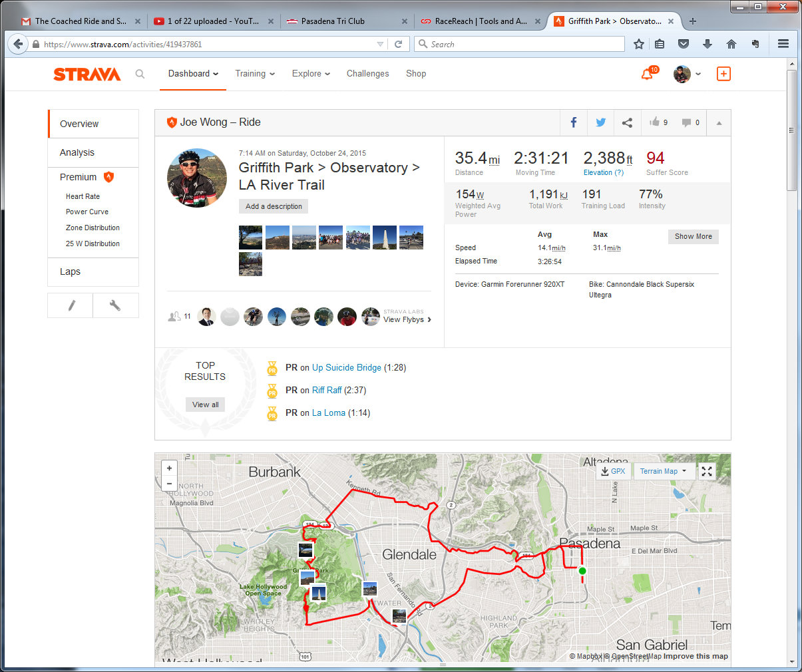Give kudos with thumbs-up icon

[x=655, y=122]
